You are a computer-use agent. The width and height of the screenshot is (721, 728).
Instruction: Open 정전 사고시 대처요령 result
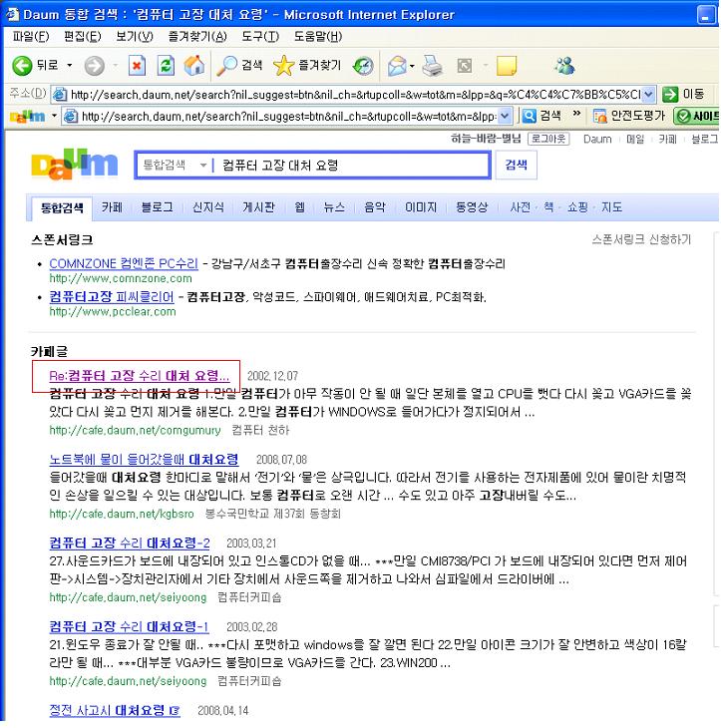point(115,710)
